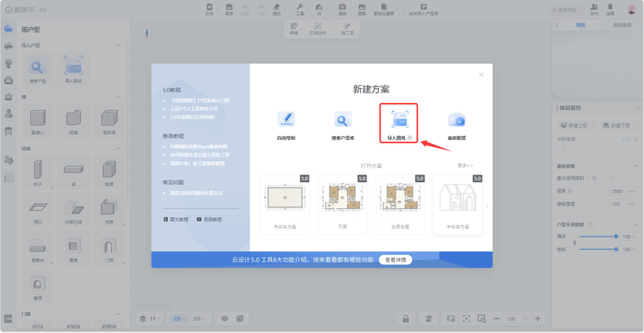Switch to the 房间选择 tab
The width and height of the screenshot is (644, 333).
pos(622,25)
